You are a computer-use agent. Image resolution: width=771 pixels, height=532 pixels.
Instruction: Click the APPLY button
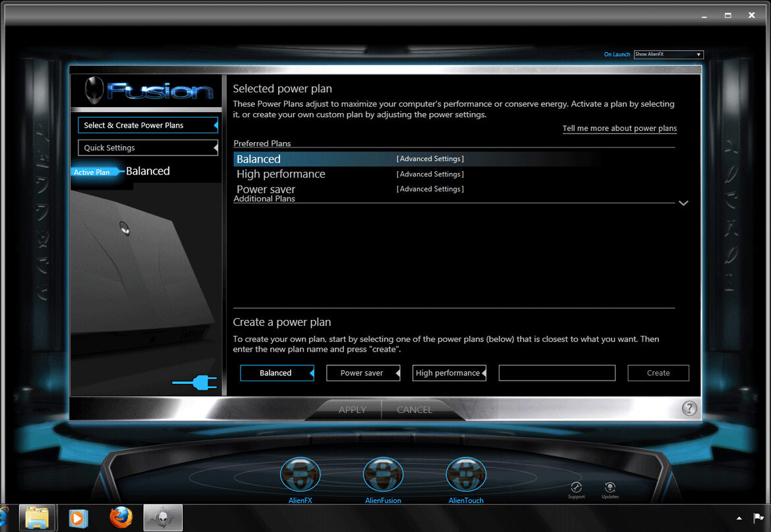pyautogui.click(x=352, y=410)
